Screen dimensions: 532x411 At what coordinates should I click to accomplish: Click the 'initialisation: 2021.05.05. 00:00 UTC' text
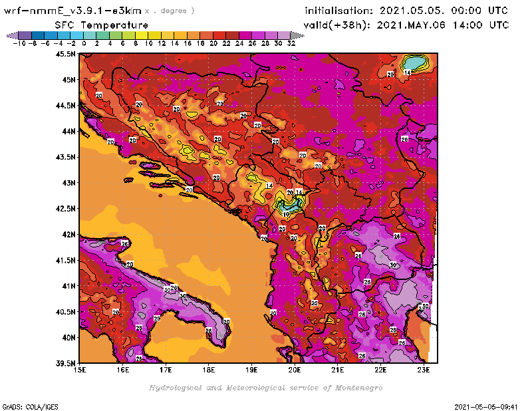pyautogui.click(x=406, y=11)
